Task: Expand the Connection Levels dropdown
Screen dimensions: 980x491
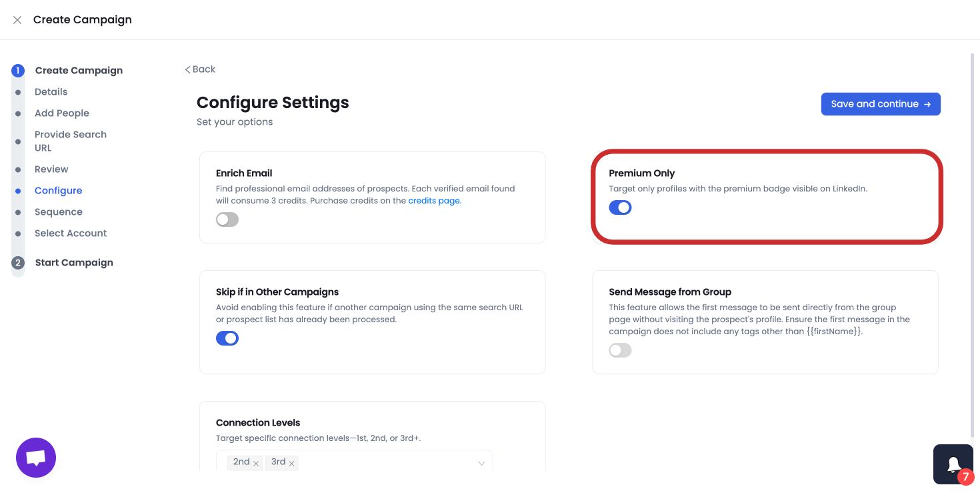Action: click(481, 462)
